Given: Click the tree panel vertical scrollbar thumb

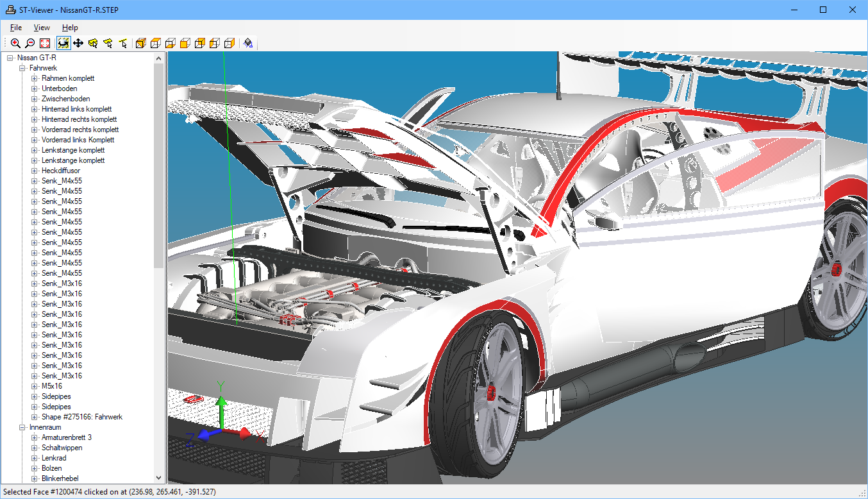Looking at the screenshot, I should 159,165.
